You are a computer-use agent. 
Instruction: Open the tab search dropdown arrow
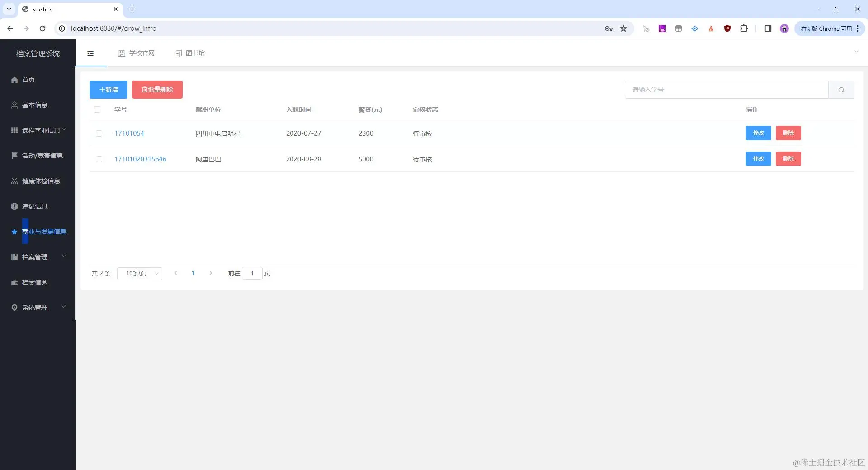click(9, 9)
